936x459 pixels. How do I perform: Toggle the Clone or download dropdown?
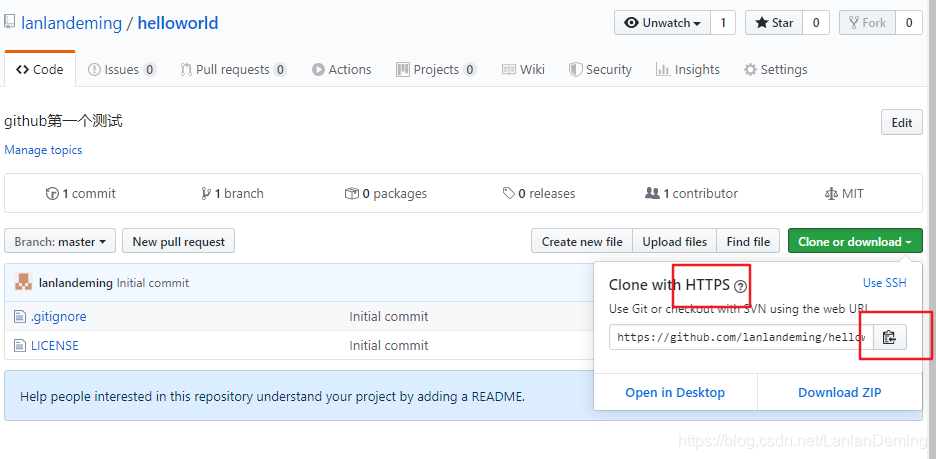(855, 241)
